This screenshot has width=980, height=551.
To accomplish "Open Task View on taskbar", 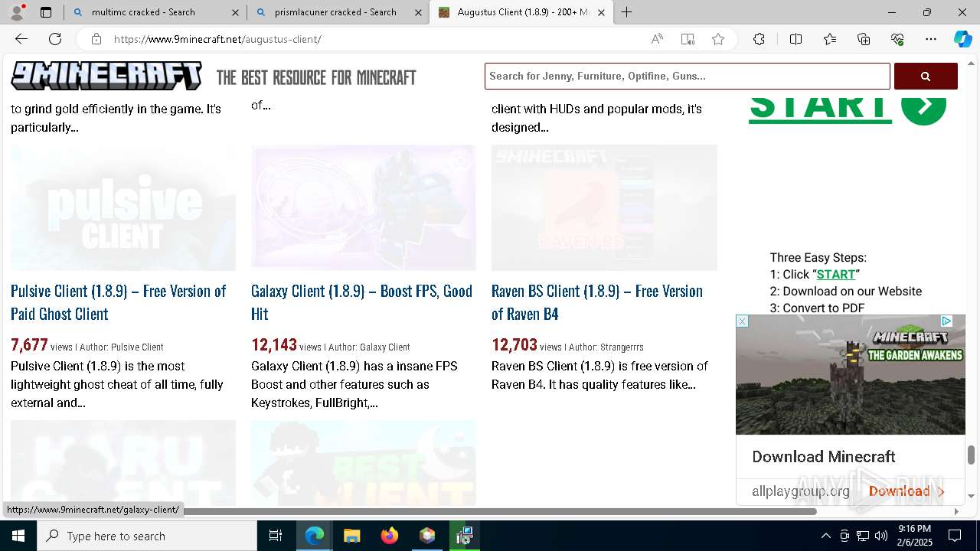I will [276, 536].
